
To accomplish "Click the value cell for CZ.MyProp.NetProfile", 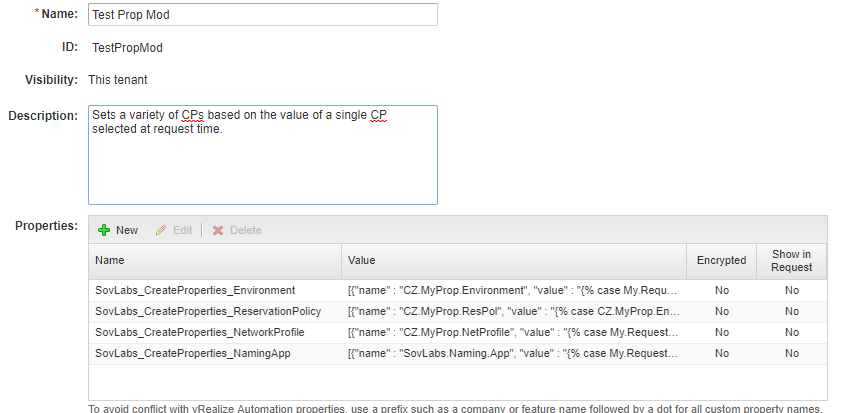I will click(512, 332).
